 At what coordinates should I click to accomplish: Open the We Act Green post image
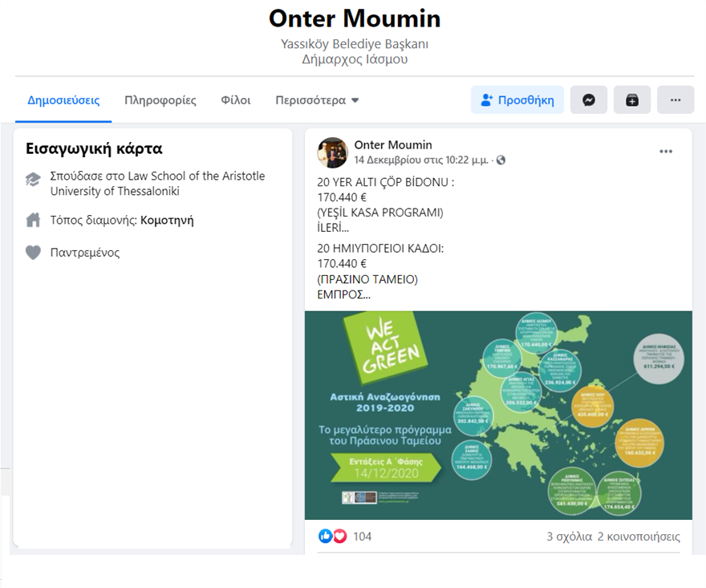(497, 415)
